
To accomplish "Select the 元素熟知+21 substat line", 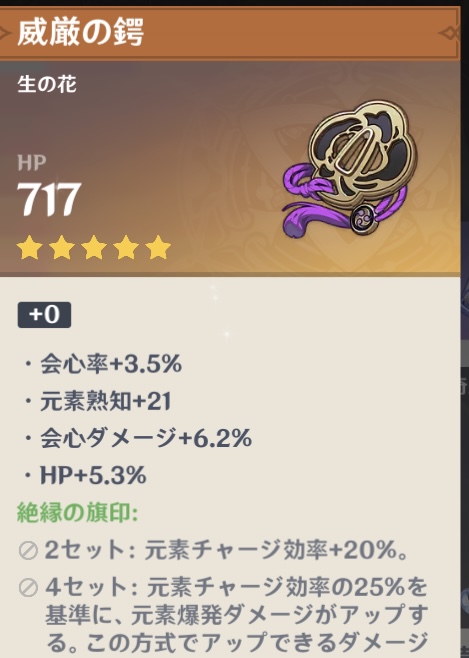I will click(98, 401).
